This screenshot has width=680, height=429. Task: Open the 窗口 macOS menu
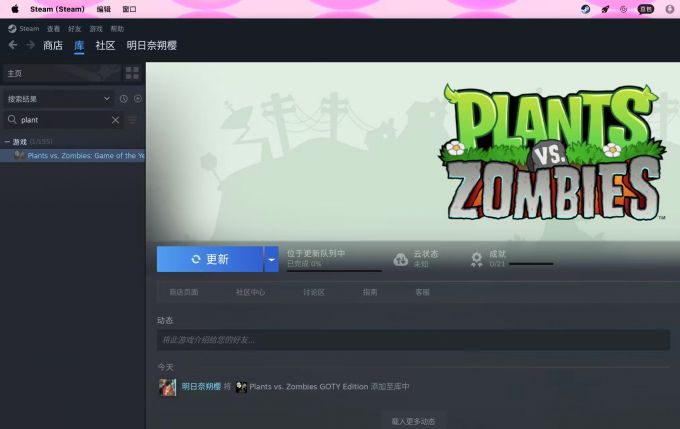click(x=129, y=9)
